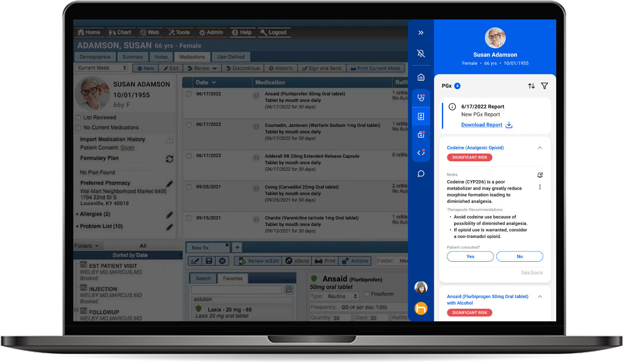The image size is (623, 364).
Task: Open the chat bubble sidebar icon
Action: pyautogui.click(x=421, y=174)
